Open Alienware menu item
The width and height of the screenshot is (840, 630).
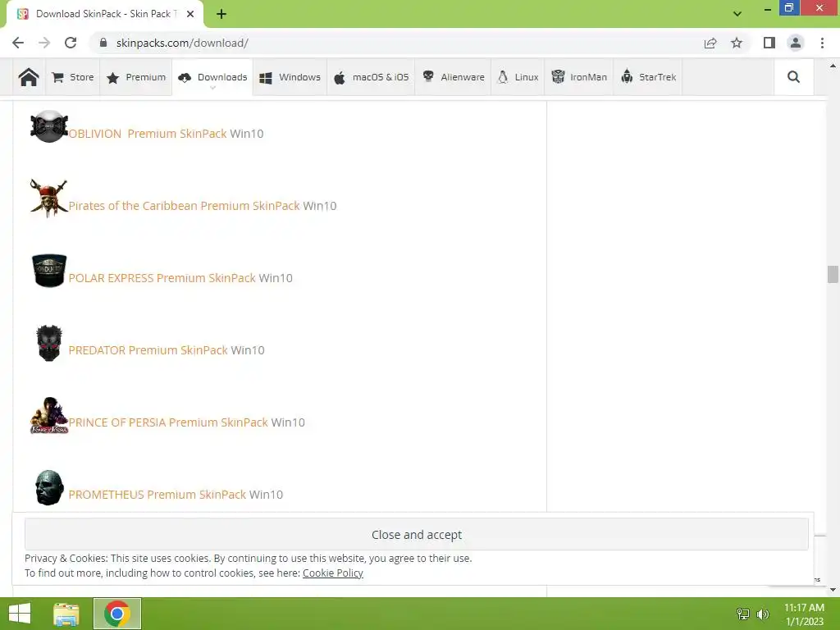pyautogui.click(x=453, y=77)
